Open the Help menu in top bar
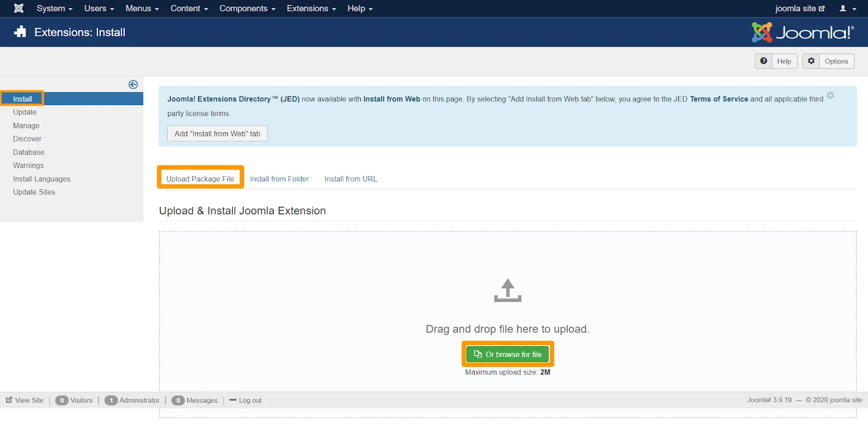Image resolution: width=868 pixels, height=446 pixels. click(360, 8)
